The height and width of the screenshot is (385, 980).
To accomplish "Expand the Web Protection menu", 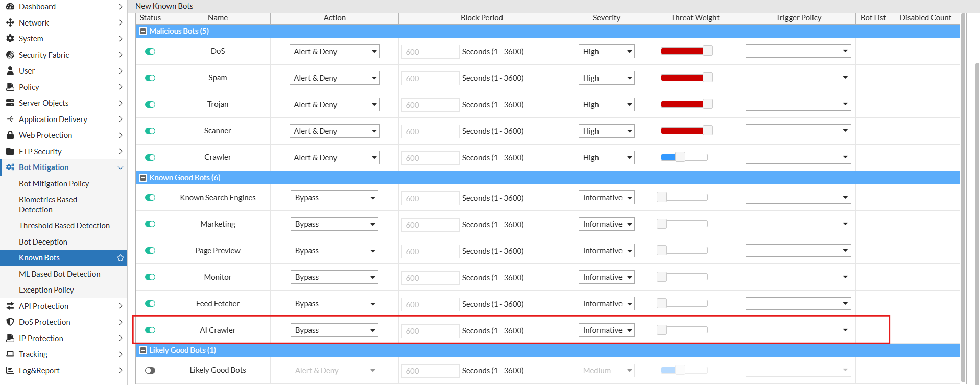I will pos(121,135).
